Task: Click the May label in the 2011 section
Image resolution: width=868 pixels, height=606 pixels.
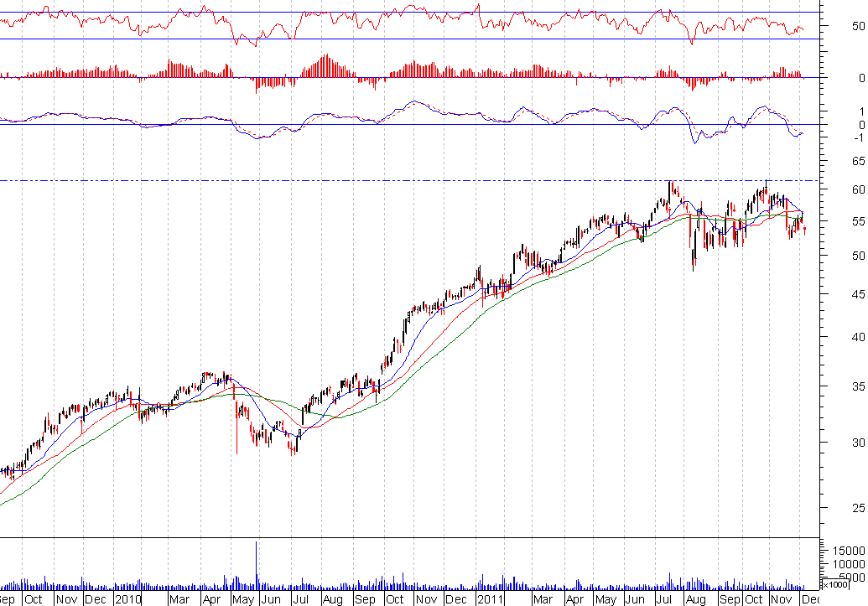Action: click(x=606, y=599)
